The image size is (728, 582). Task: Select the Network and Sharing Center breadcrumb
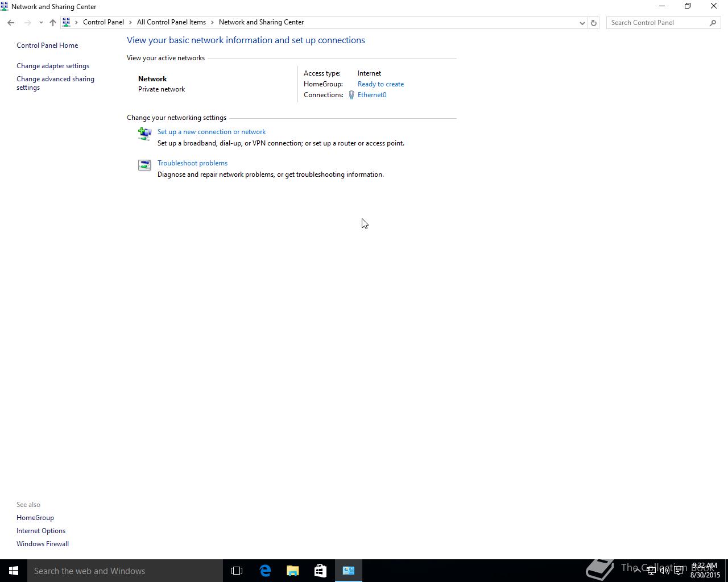click(x=261, y=22)
